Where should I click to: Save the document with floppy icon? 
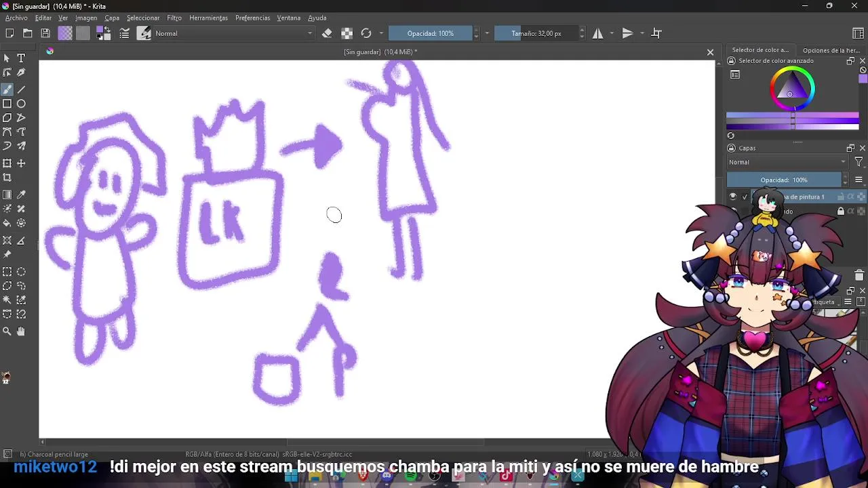pyautogui.click(x=45, y=33)
